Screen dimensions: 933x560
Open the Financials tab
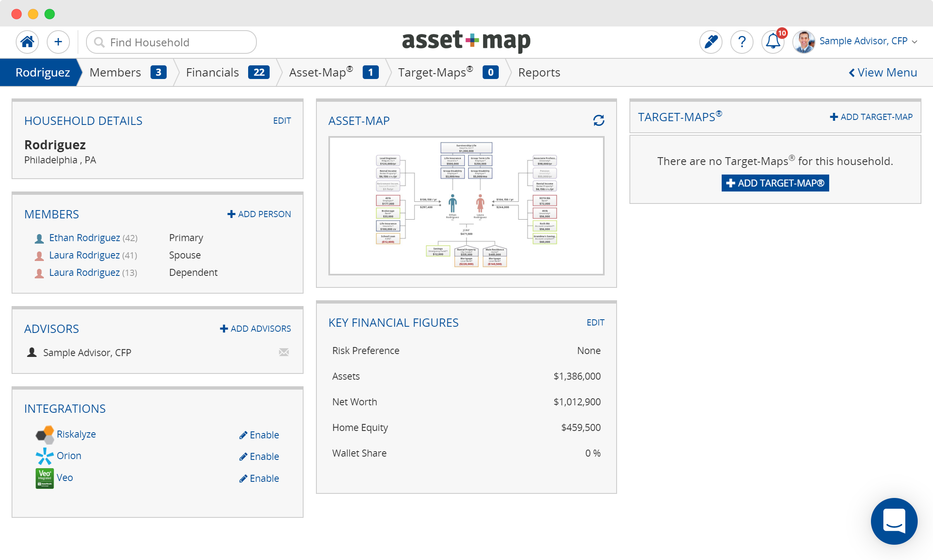213,72
